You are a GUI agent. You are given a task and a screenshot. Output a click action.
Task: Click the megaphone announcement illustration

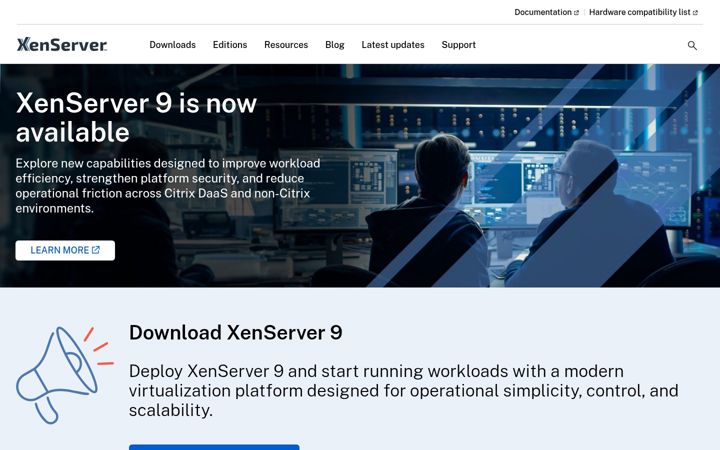[x=64, y=375]
